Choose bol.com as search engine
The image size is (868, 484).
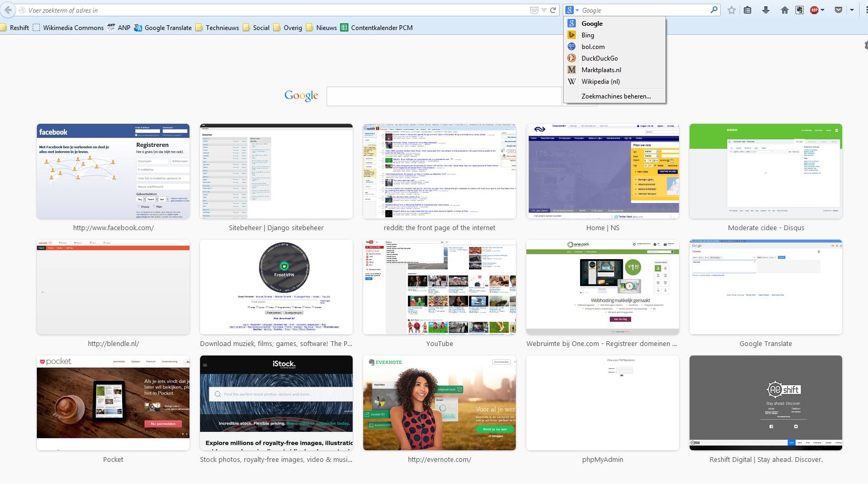(614, 47)
